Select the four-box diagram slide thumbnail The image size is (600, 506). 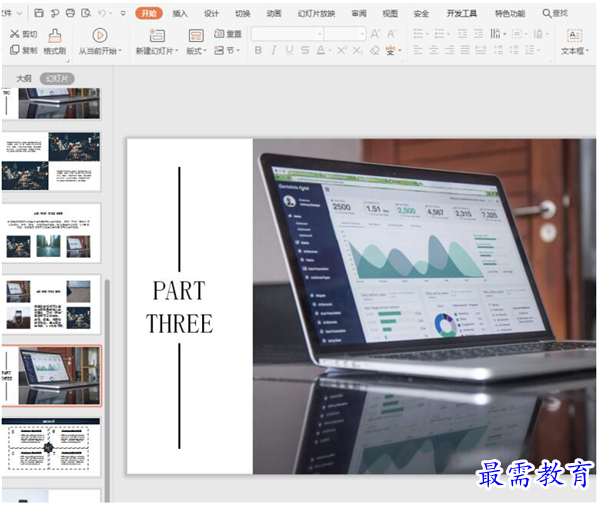pyautogui.click(x=51, y=447)
